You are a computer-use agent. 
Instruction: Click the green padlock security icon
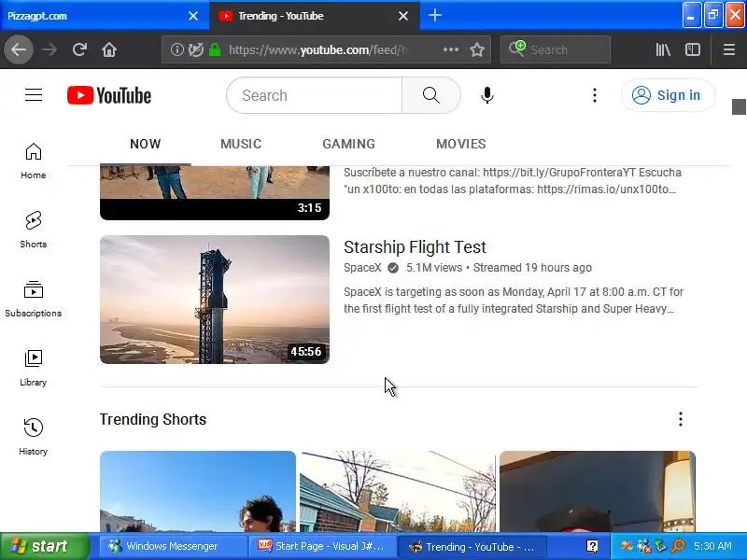[x=215, y=49]
